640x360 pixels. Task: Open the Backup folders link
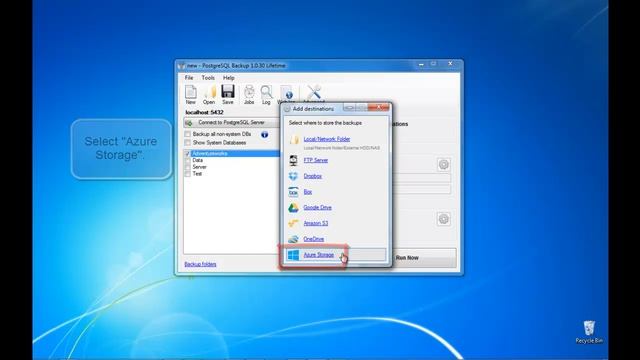click(x=200, y=264)
